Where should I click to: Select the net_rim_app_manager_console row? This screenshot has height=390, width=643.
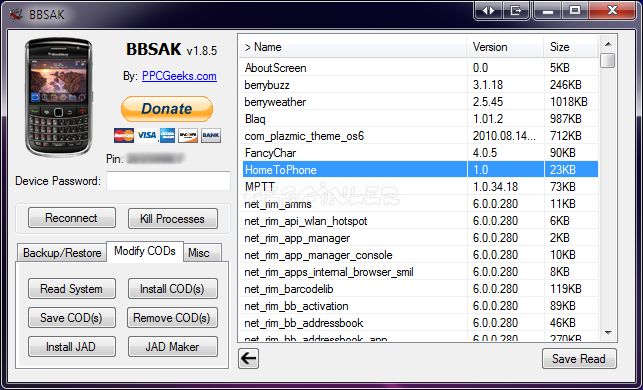pyautogui.click(x=419, y=255)
